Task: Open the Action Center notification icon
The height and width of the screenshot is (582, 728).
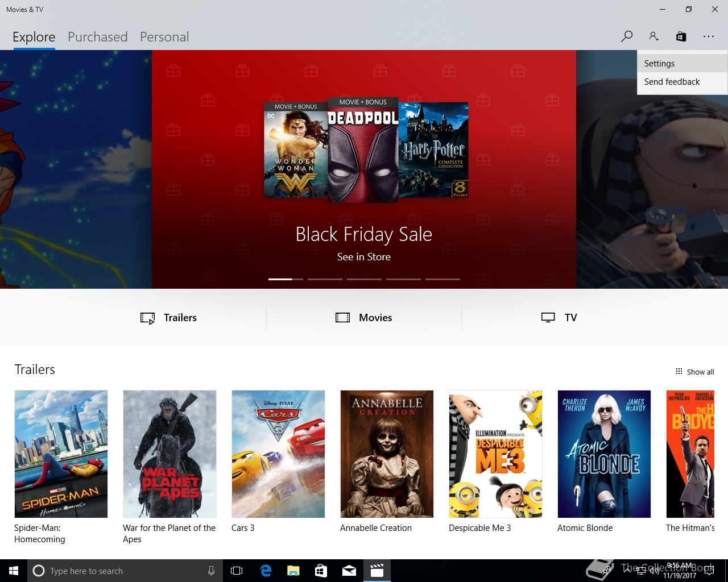Action: tap(709, 571)
